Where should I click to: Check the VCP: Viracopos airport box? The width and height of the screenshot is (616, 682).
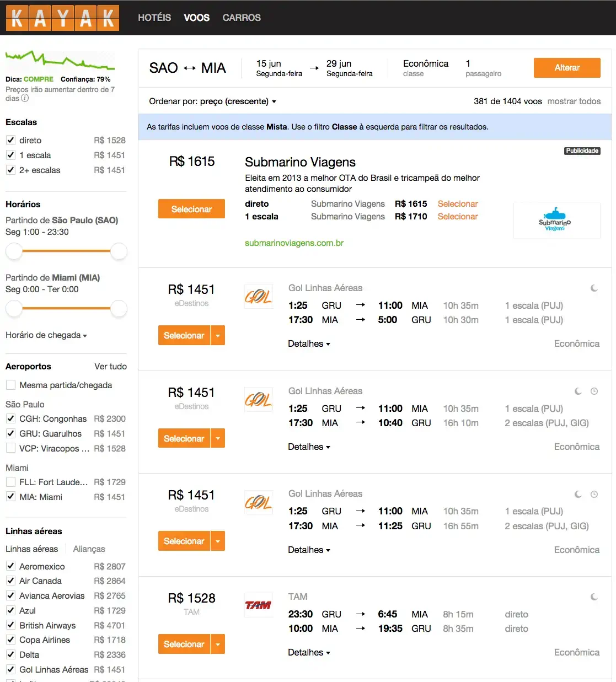10,448
